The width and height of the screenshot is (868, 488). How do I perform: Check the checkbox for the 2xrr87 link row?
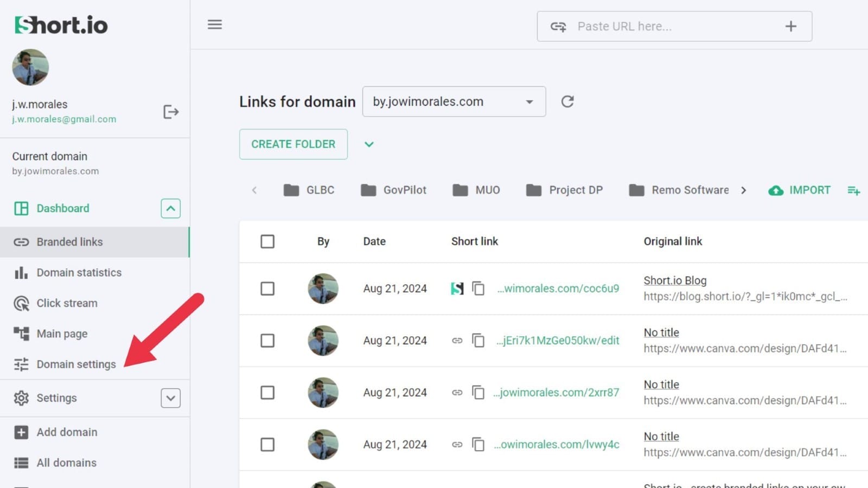267,393
